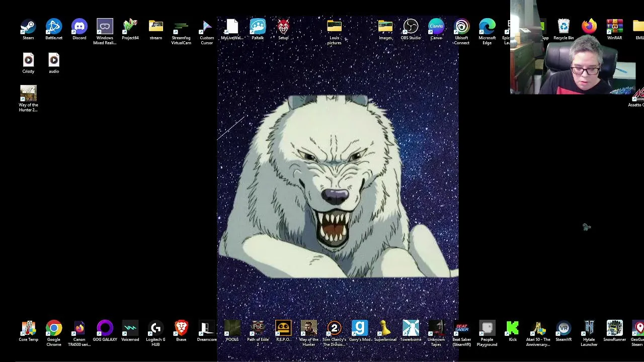The image size is (644, 362).
Task: Select the stream folder
Action: pos(155,27)
